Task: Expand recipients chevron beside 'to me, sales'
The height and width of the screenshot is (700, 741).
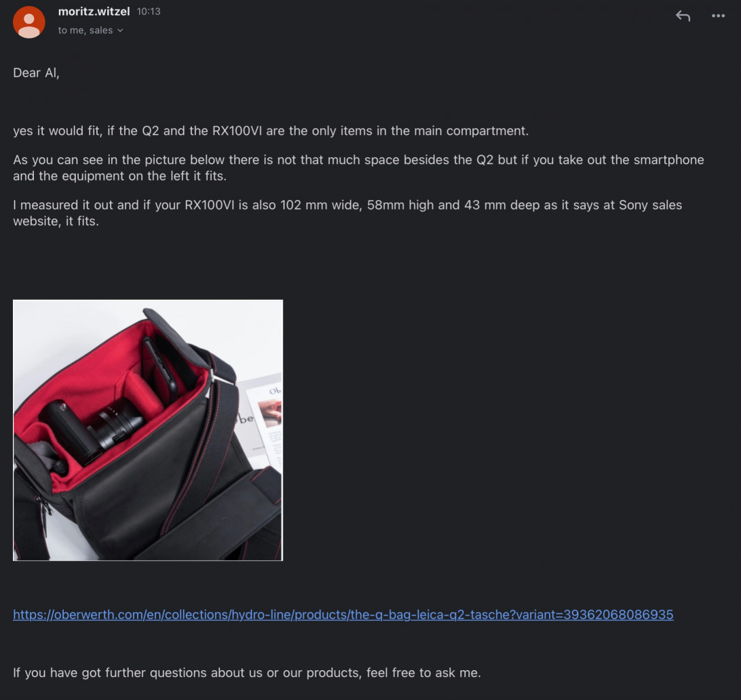Action: point(120,31)
